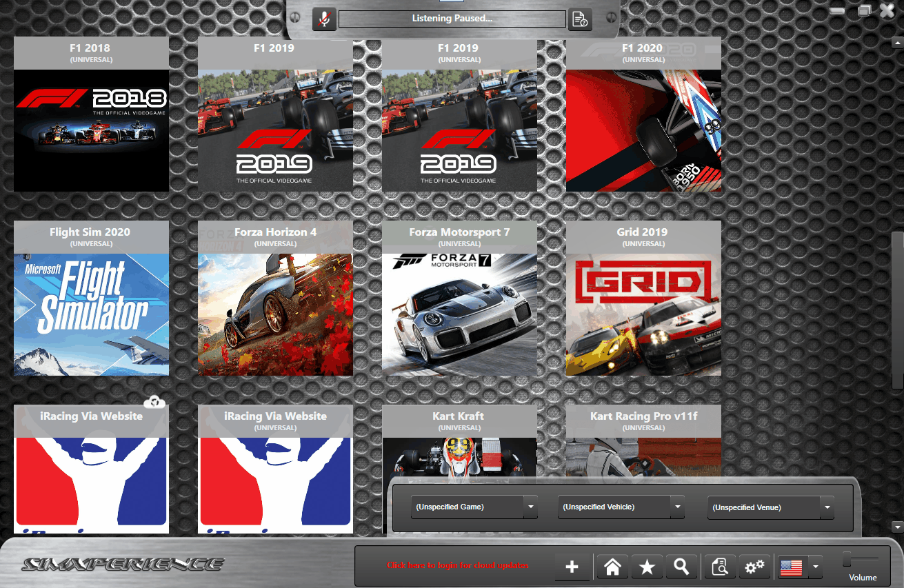Viewport: 904px width, 588px height.
Task: Toggle the left speaker icon by the mic bar
Action: tap(297, 19)
